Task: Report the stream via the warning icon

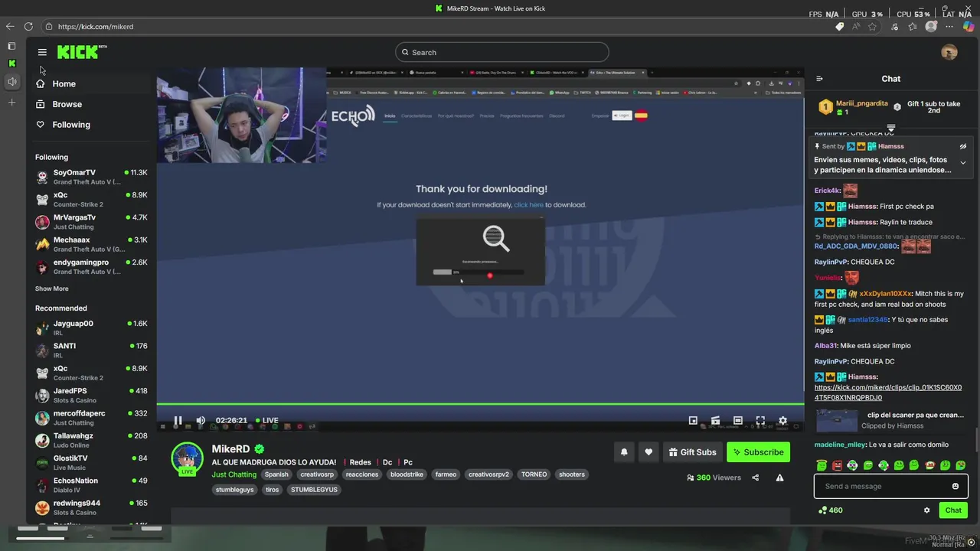Action: [x=779, y=478]
